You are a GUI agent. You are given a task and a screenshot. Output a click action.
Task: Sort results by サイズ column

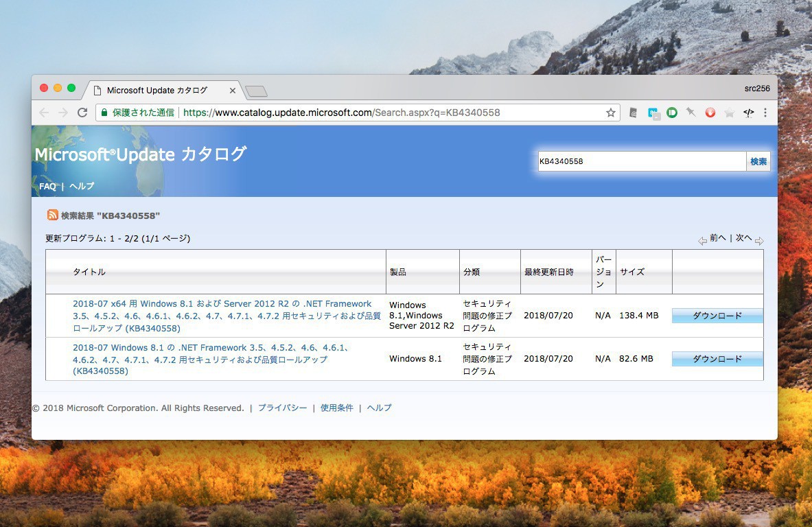click(x=631, y=272)
